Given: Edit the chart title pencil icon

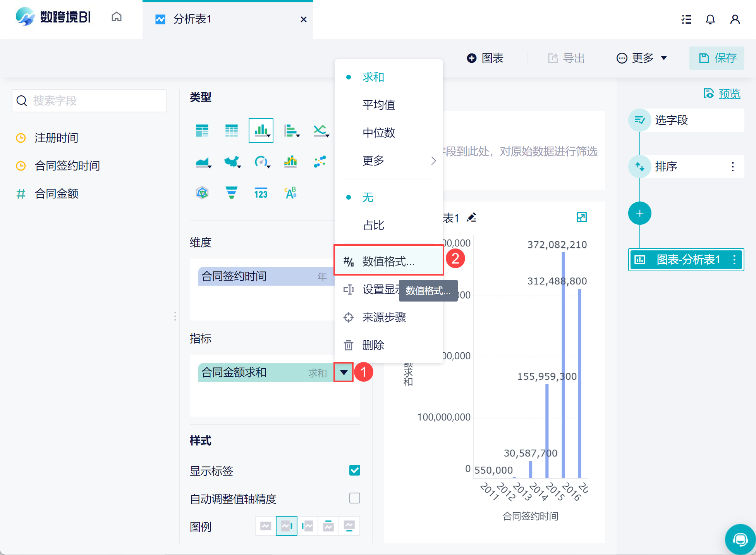Looking at the screenshot, I should [x=471, y=217].
